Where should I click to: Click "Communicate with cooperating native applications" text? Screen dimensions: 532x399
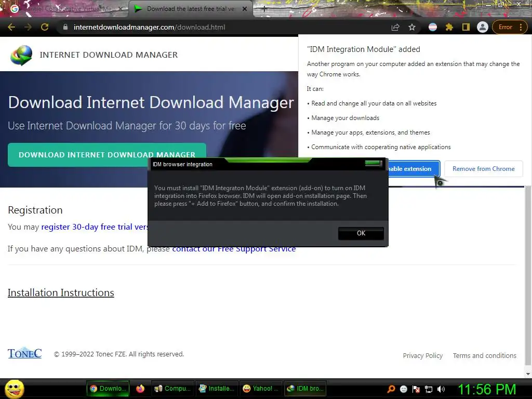[x=381, y=147]
